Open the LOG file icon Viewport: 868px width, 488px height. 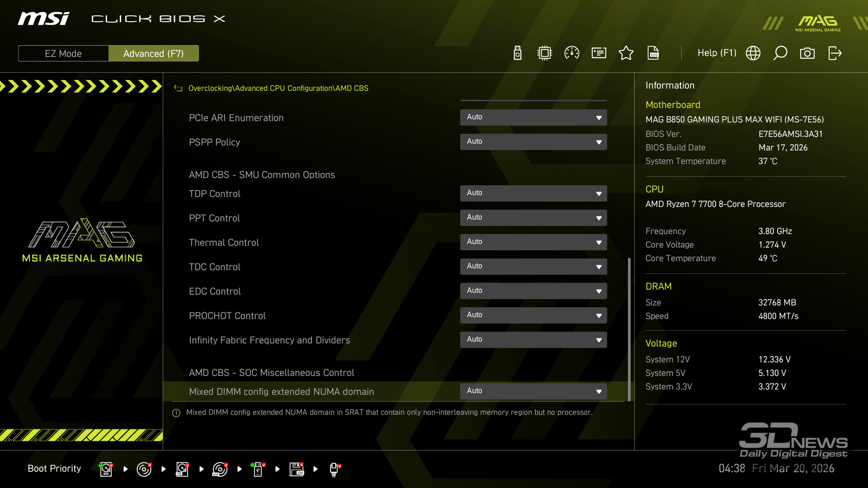tap(653, 53)
